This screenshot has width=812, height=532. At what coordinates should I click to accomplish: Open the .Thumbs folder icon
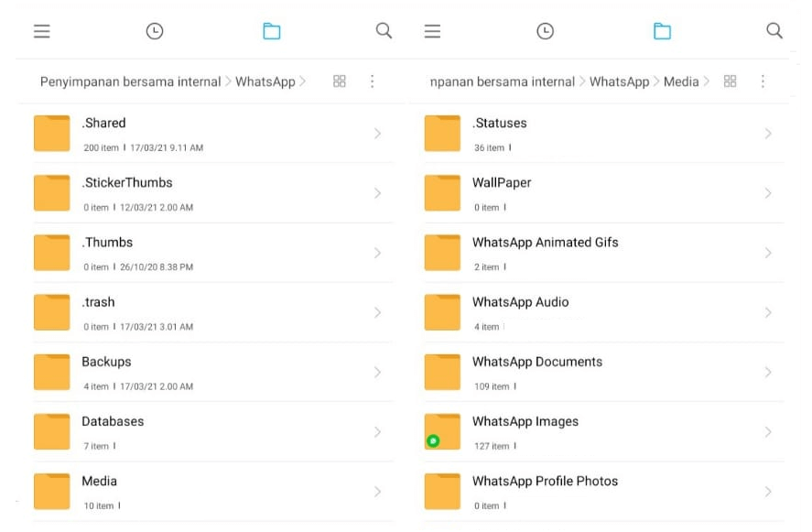[x=52, y=253]
